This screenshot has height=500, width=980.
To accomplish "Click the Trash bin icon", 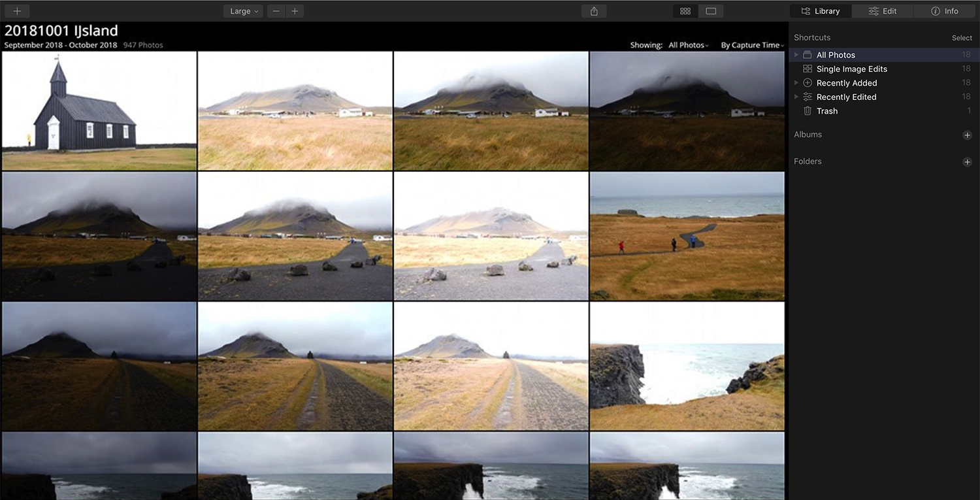I will pos(808,111).
